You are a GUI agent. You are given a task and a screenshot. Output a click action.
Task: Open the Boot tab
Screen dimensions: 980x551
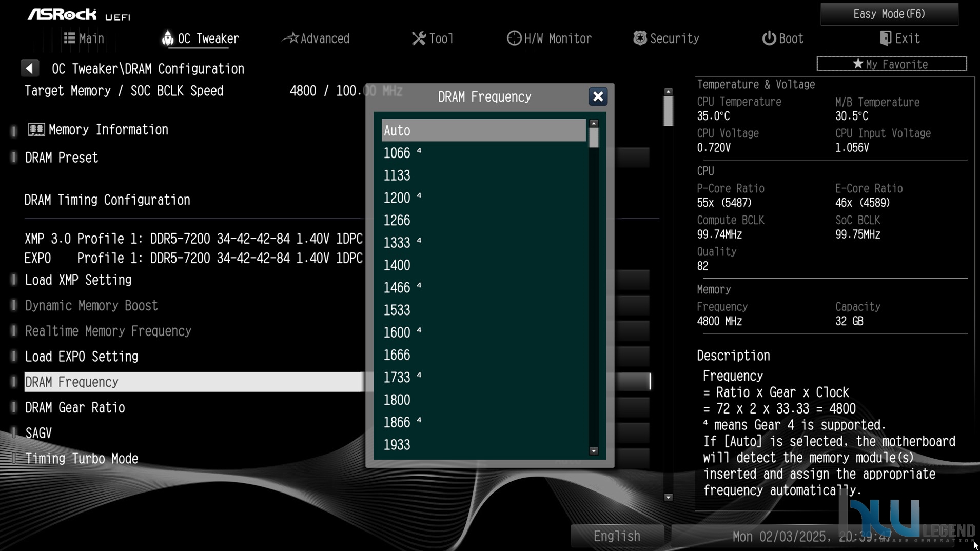point(782,38)
